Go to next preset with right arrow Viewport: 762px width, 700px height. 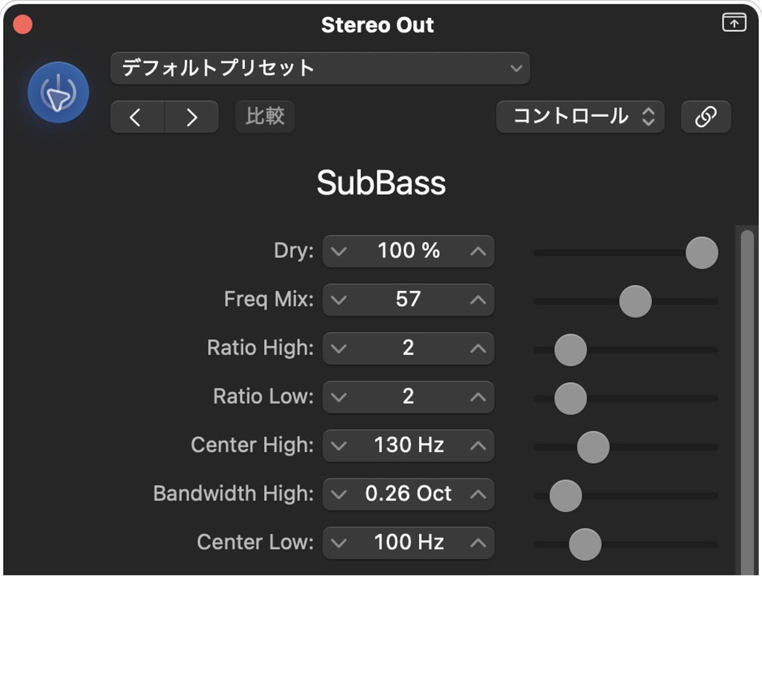pos(192,117)
